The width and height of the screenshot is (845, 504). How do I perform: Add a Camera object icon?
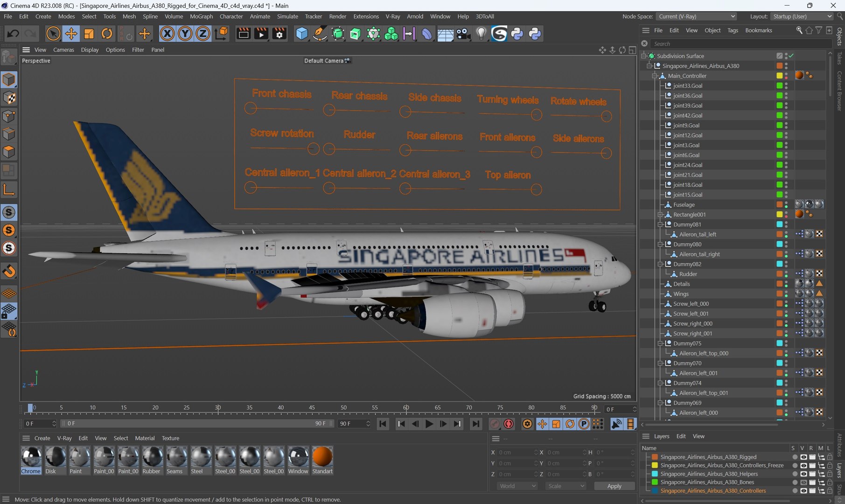coord(463,34)
